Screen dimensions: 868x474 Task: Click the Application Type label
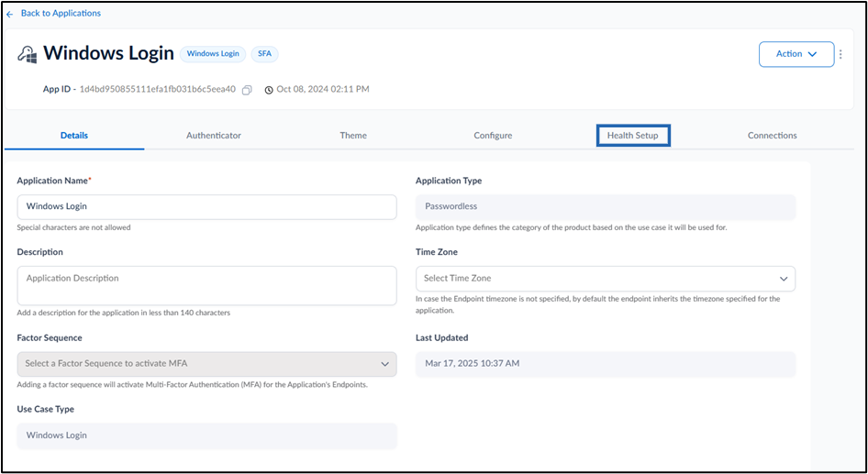449,181
